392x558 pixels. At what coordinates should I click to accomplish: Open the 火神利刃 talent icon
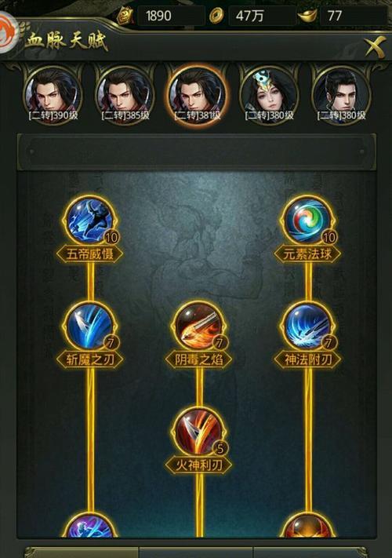tap(198, 432)
